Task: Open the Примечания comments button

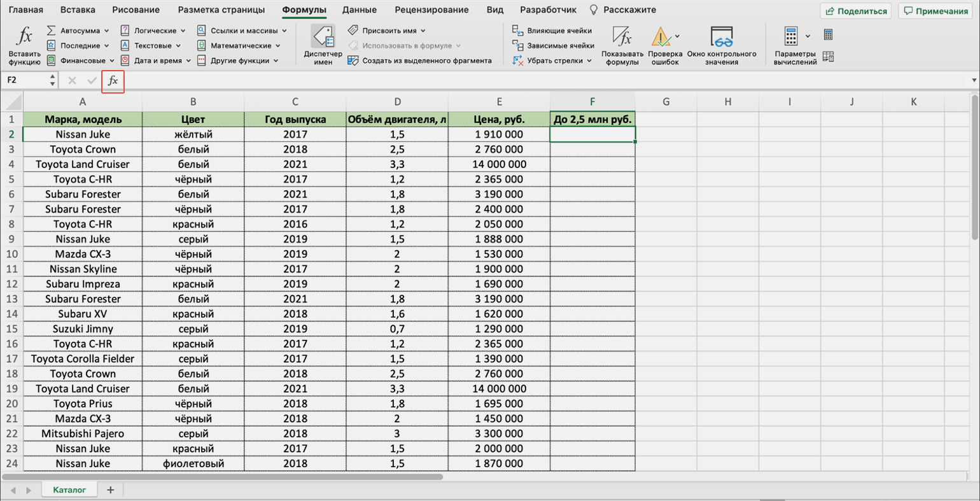Action: pos(935,11)
